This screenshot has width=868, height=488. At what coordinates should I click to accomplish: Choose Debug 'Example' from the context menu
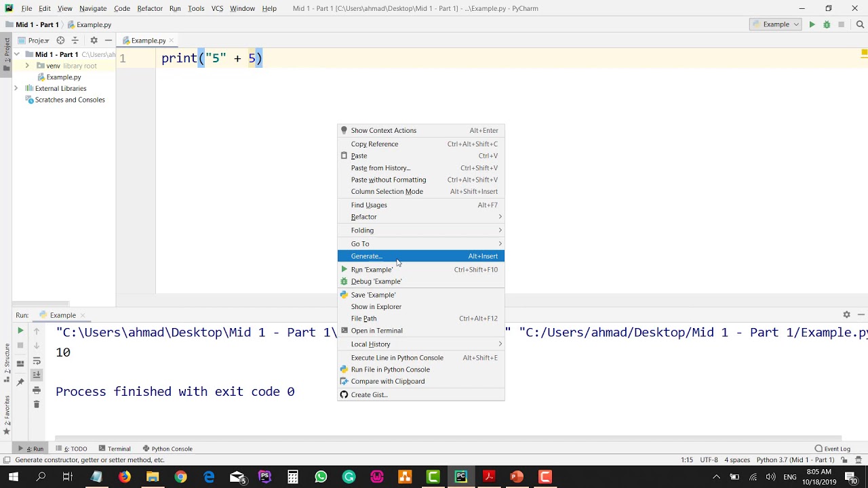tap(421, 281)
